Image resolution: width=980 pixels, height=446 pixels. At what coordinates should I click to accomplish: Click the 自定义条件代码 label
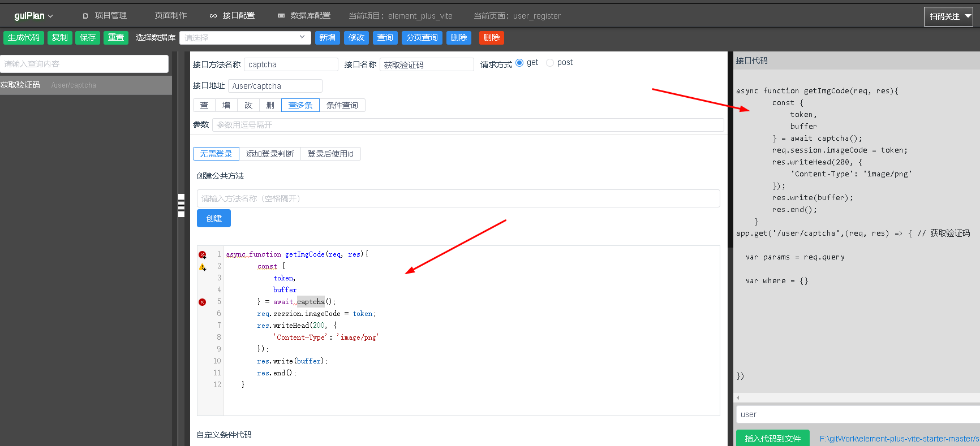pyautogui.click(x=224, y=435)
